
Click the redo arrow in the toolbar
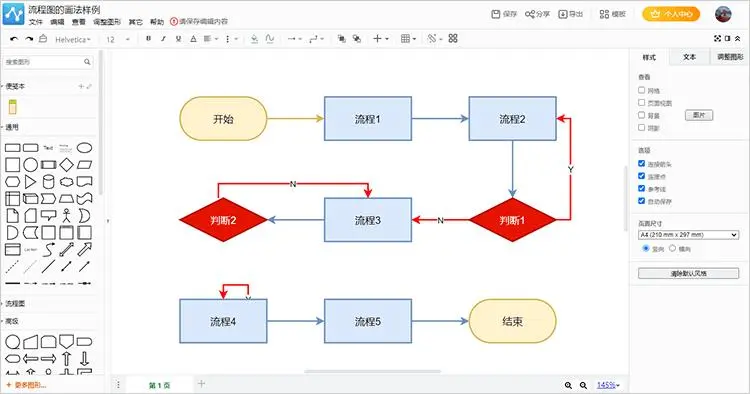point(29,39)
